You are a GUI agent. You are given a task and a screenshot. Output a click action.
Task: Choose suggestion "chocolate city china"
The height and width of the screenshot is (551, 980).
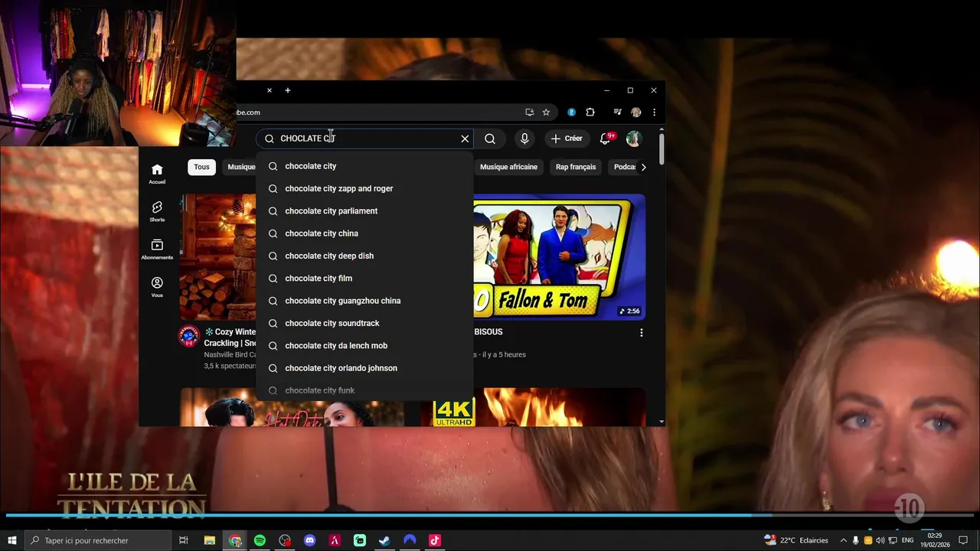[x=364, y=233]
